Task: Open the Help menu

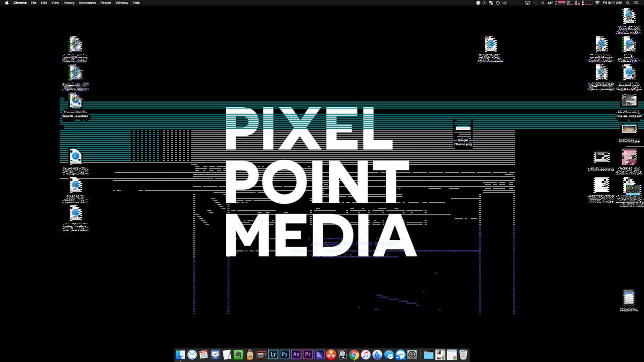Action: click(x=136, y=3)
